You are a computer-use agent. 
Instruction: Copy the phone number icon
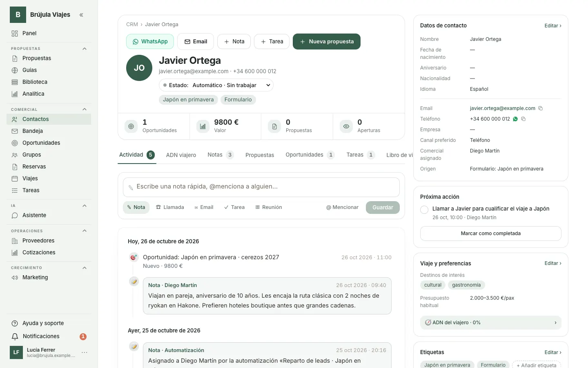[x=523, y=119]
